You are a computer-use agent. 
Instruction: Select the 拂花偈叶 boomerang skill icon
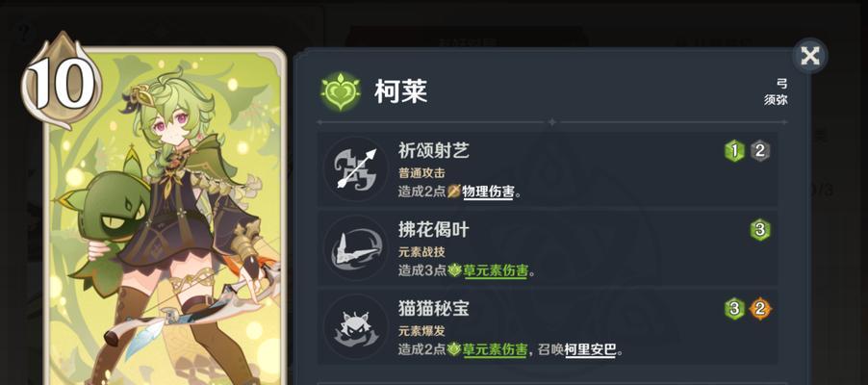click(x=355, y=248)
